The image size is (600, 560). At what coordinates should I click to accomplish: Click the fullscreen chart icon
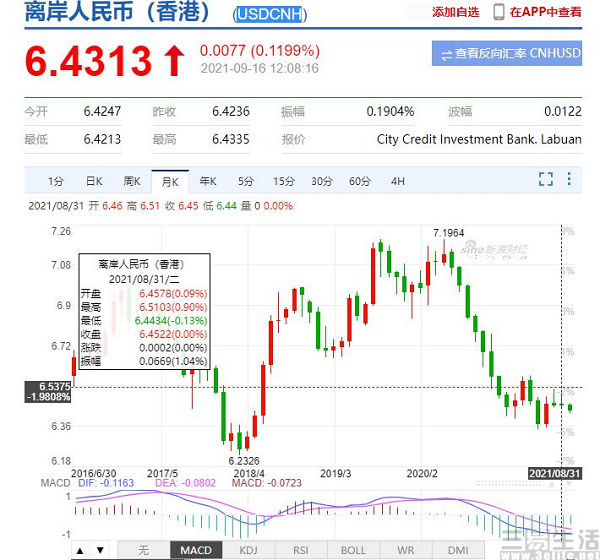pyautogui.click(x=546, y=179)
